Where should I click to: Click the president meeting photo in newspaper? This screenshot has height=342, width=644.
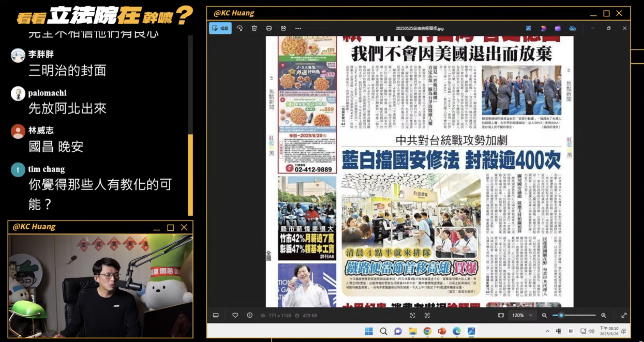(522, 90)
